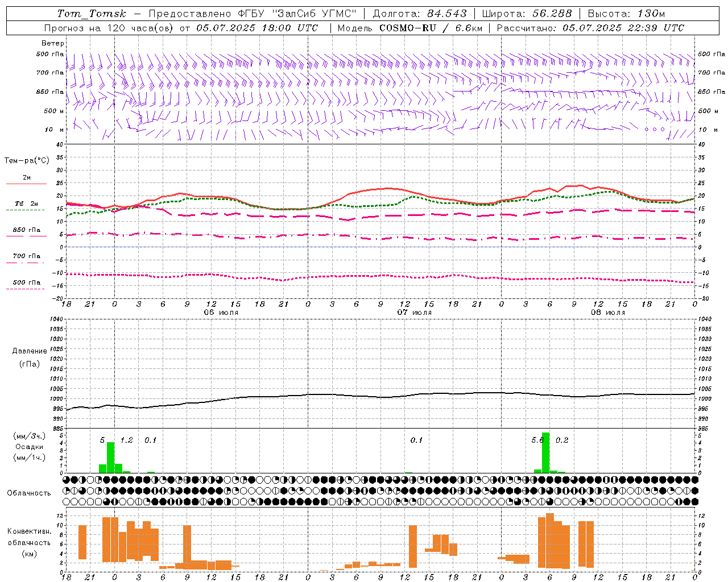
Task: Click the Тем-ра(°C) axis title
Action: click(27, 161)
